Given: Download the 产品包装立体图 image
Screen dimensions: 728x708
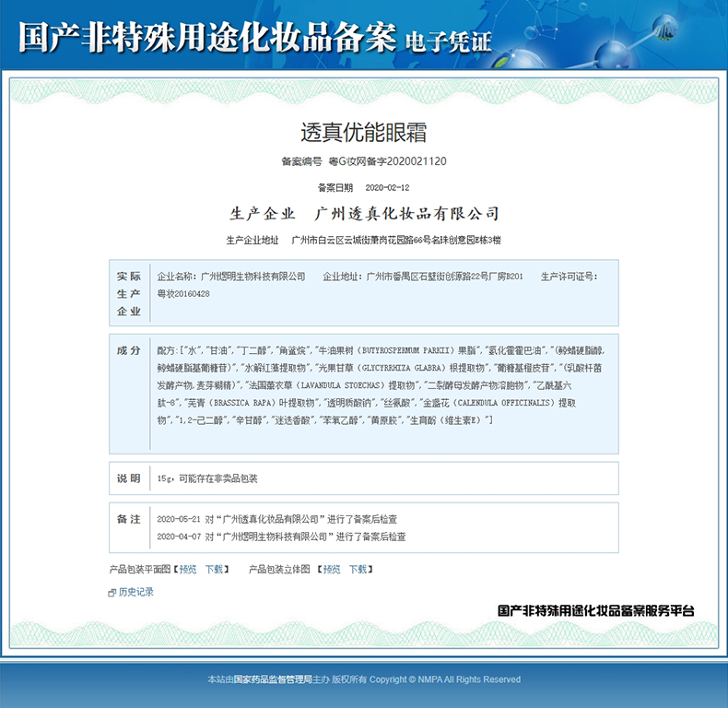Looking at the screenshot, I should point(358,569).
